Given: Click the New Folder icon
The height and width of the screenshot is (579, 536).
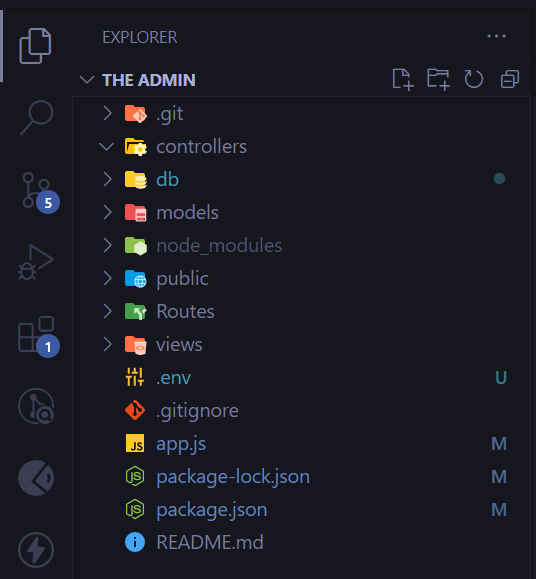Looking at the screenshot, I should click(x=438, y=79).
